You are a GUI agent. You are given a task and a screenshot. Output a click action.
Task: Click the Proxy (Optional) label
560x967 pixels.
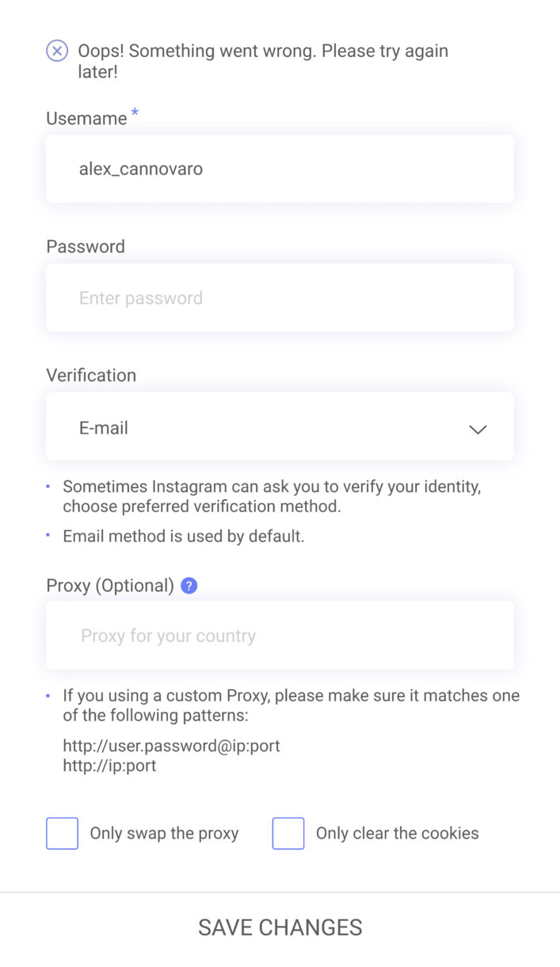[110, 586]
